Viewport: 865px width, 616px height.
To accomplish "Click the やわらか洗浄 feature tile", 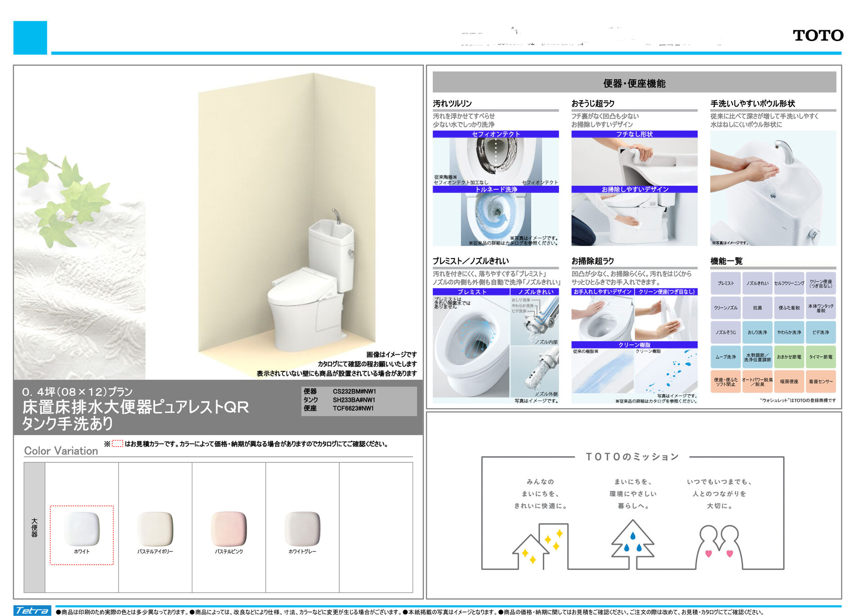I will pyautogui.click(x=789, y=333).
